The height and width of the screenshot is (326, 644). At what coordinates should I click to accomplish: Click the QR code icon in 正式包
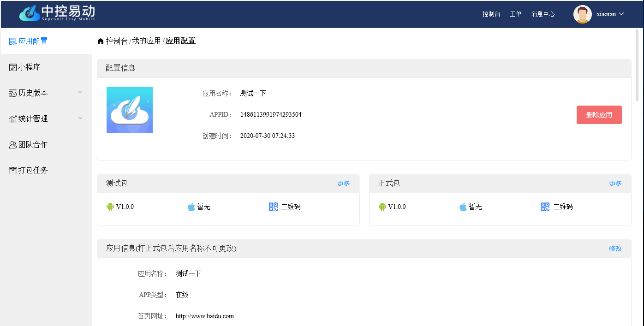[545, 207]
